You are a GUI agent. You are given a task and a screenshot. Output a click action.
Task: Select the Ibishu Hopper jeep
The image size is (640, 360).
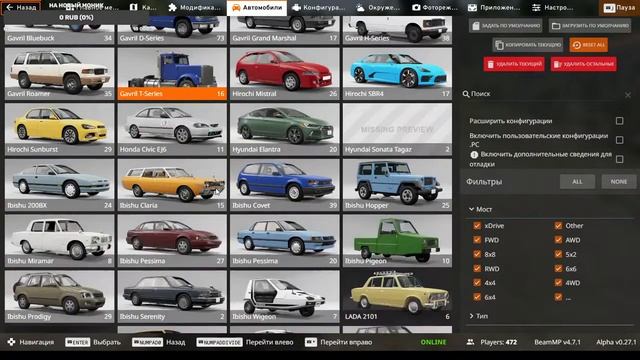(x=397, y=185)
